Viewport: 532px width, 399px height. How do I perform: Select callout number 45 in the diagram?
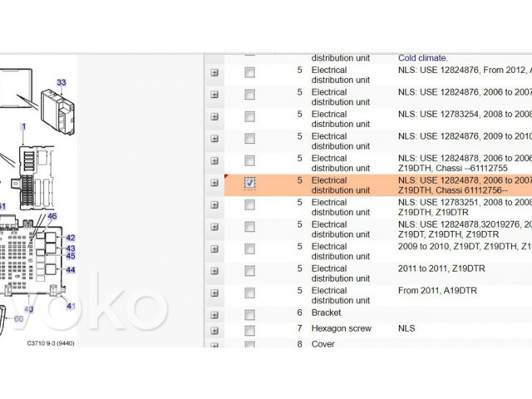coord(70,256)
